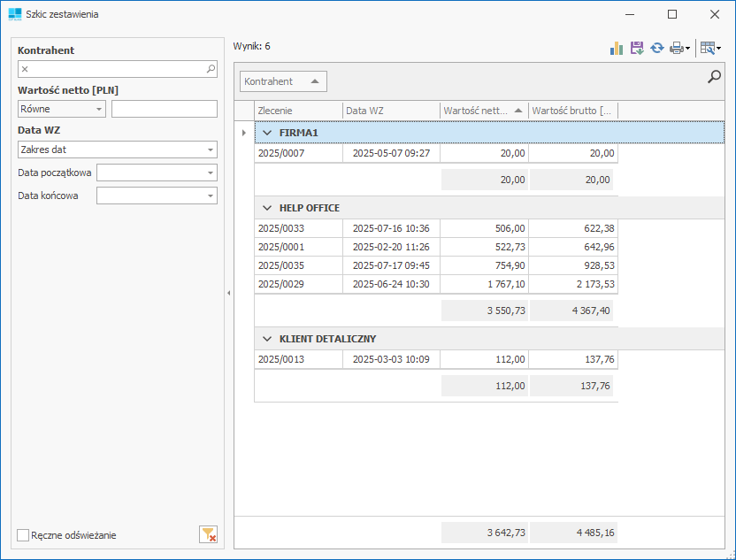
Task: Refresh the report with blue arrows icon
Action: 657,48
